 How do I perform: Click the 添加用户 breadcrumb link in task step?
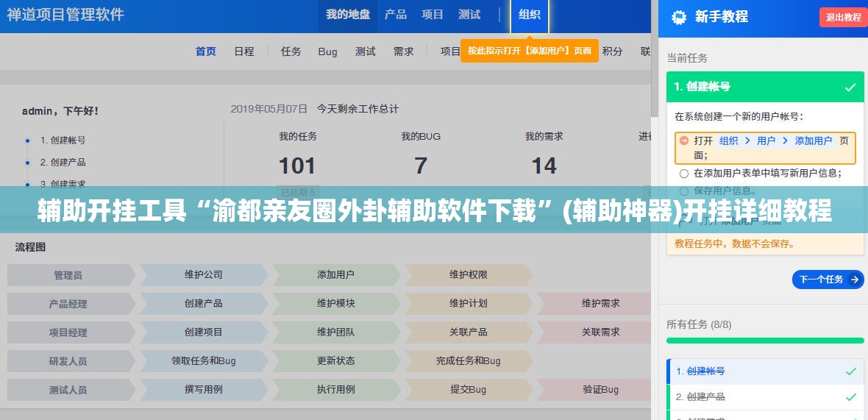(x=813, y=140)
